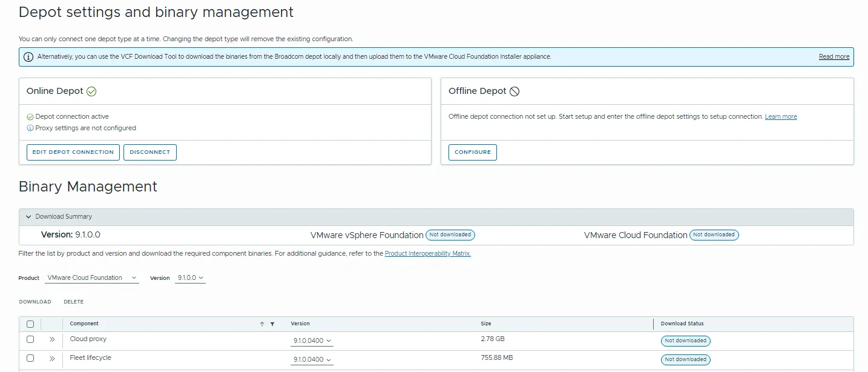Viewport: 868px width, 372px height.
Task: Click the 755.88 MB size value
Action: [x=497, y=358]
